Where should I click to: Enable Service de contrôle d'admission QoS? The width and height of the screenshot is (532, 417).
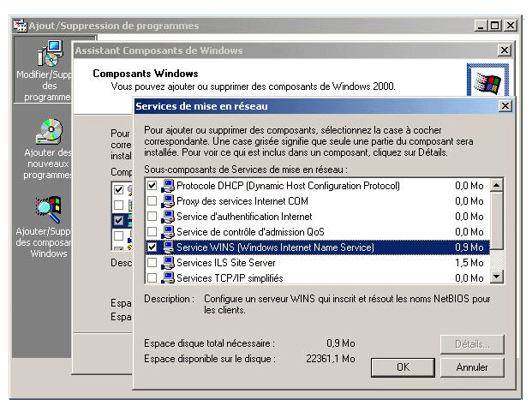(x=152, y=232)
